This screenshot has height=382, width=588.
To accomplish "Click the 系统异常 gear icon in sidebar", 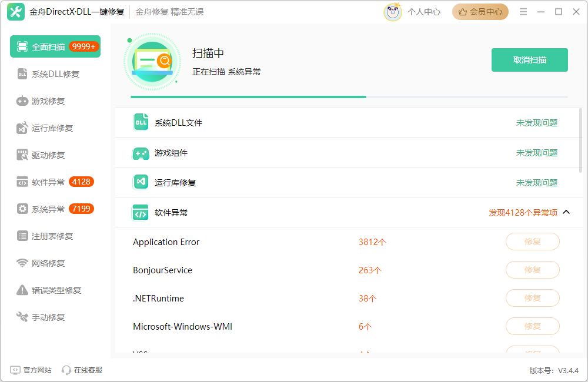I will (x=22, y=209).
